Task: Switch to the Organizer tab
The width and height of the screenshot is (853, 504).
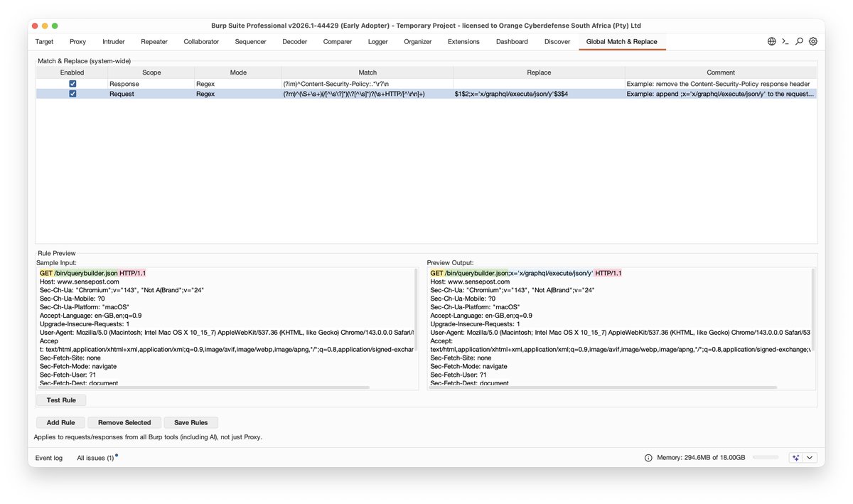Action: (x=418, y=42)
